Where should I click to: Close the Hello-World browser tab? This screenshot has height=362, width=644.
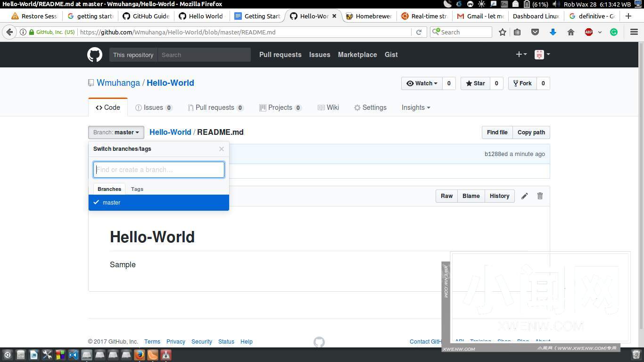tap(334, 16)
